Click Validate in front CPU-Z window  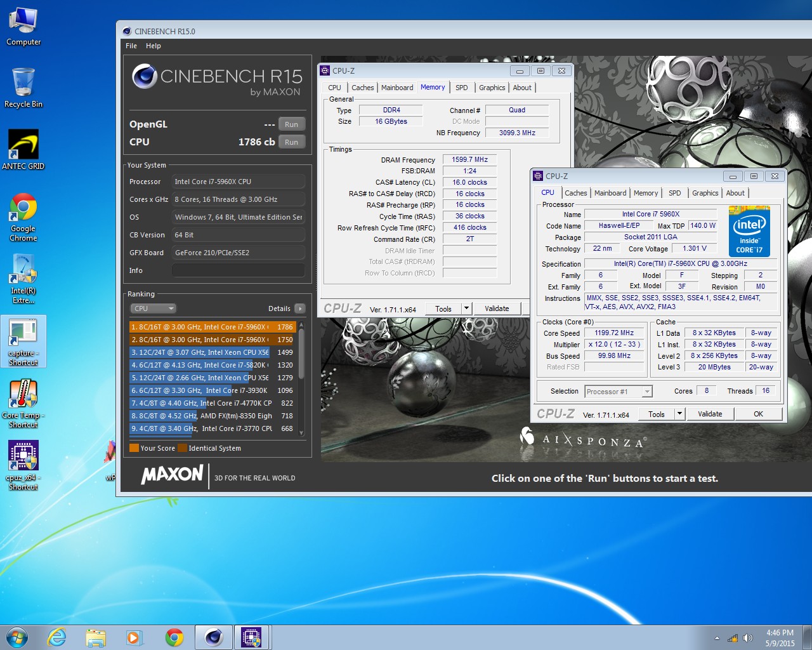tap(710, 414)
